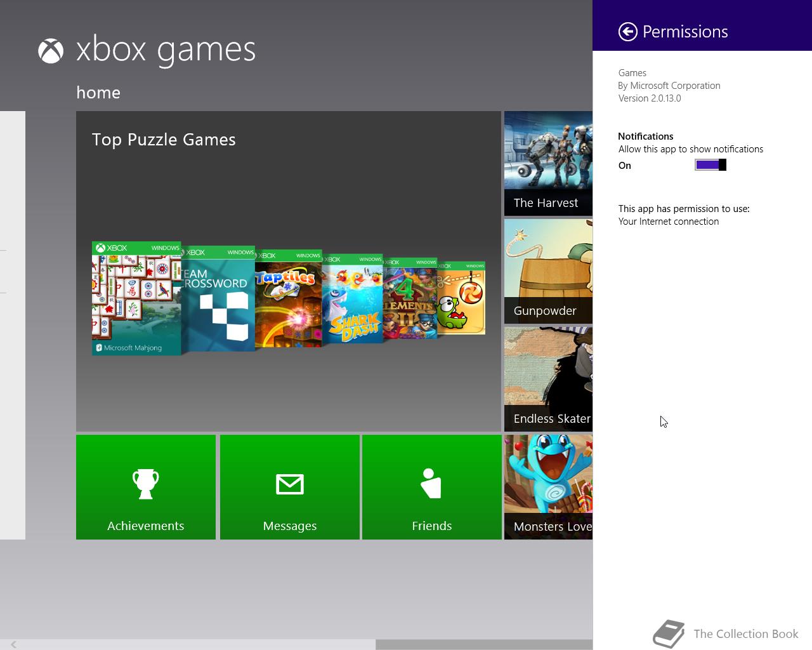Click the horizontal scrollbar thumb
Screen dimensions: 812x650
(484, 645)
